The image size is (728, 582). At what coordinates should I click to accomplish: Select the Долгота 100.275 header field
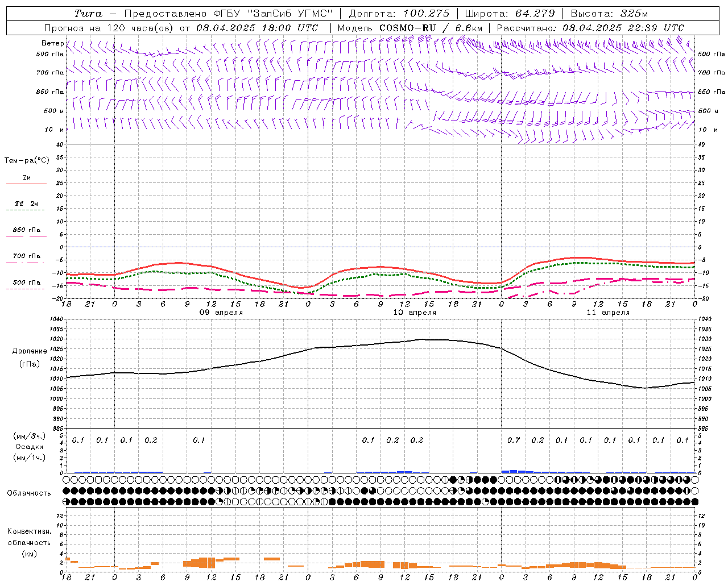pyautogui.click(x=399, y=14)
